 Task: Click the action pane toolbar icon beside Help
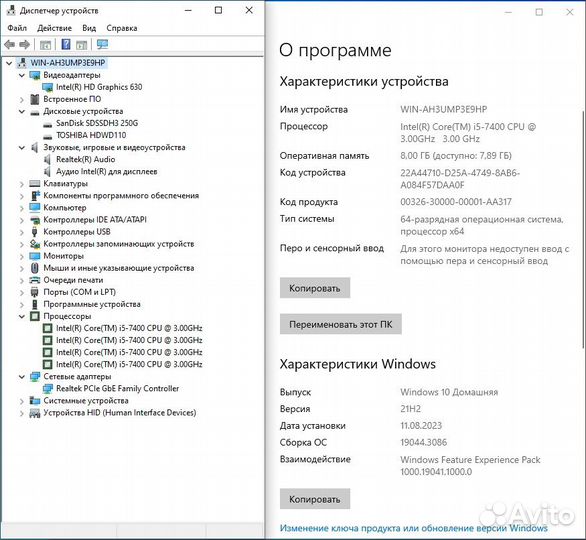[81, 45]
